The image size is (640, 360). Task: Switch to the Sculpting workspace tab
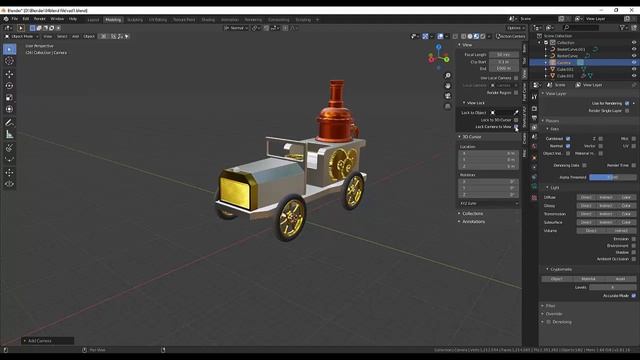[x=135, y=20]
